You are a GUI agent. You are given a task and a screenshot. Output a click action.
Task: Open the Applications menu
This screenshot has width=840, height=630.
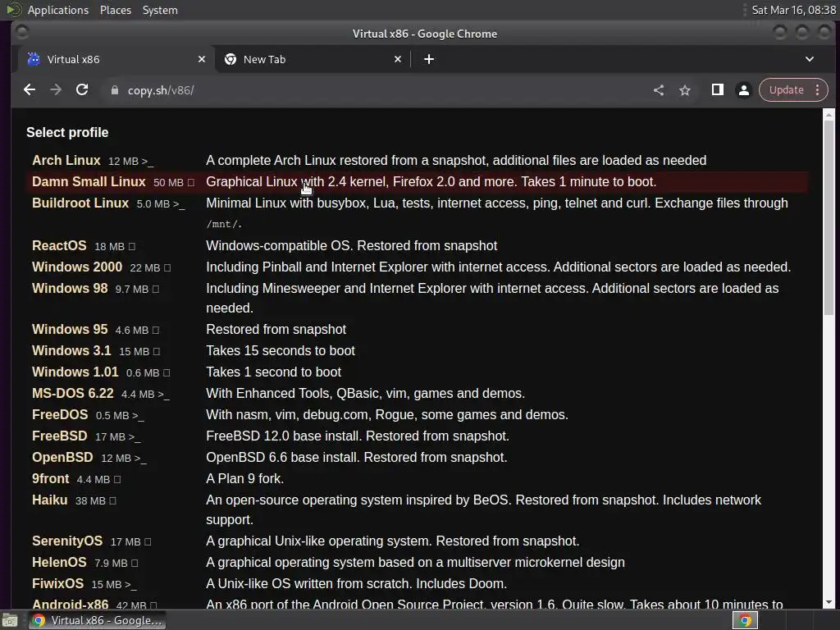pyautogui.click(x=58, y=10)
